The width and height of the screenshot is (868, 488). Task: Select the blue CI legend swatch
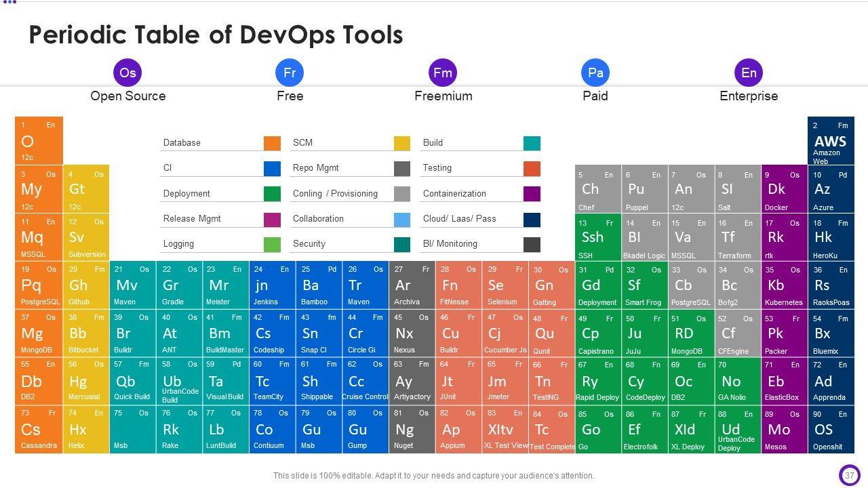coord(272,168)
